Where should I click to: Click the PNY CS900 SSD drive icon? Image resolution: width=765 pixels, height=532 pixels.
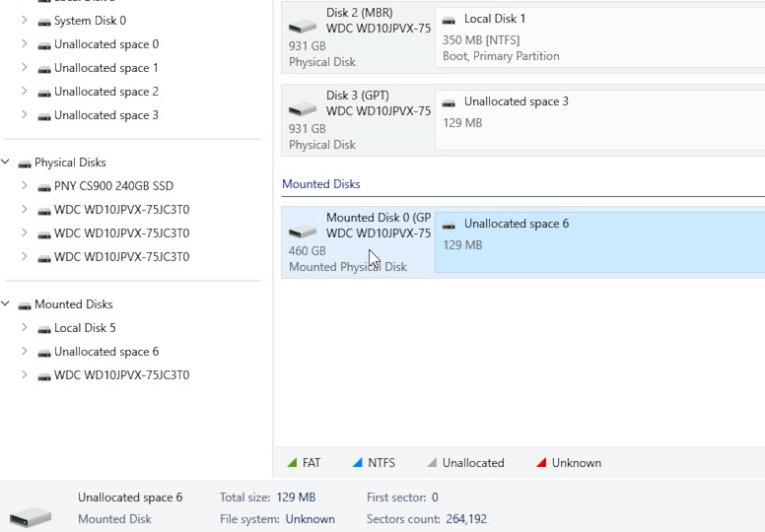[44, 187]
